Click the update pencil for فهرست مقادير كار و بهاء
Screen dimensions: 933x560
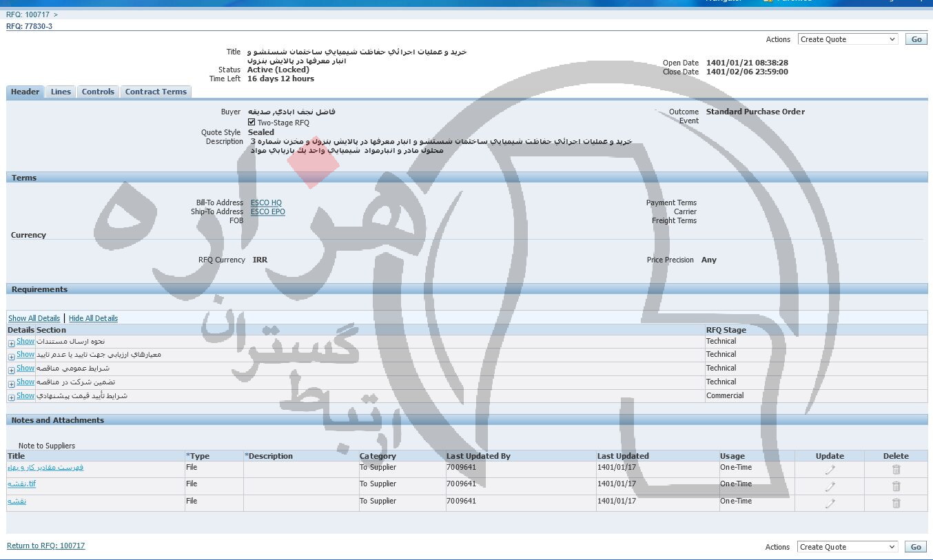tap(830, 469)
